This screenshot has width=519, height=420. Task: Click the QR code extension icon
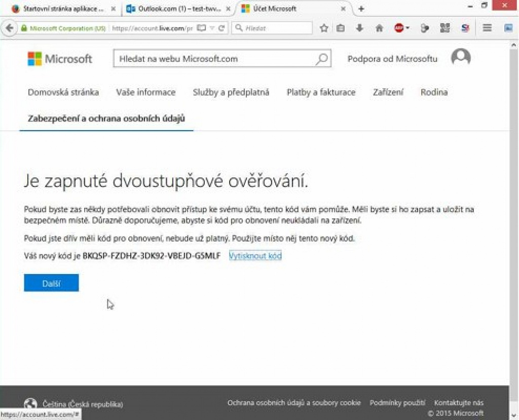(445, 28)
